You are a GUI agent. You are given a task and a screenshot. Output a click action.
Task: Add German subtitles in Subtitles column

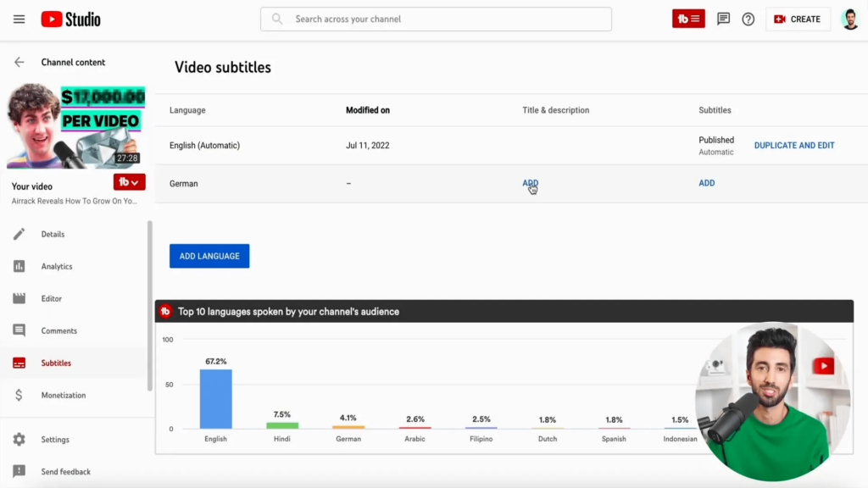[706, 183]
